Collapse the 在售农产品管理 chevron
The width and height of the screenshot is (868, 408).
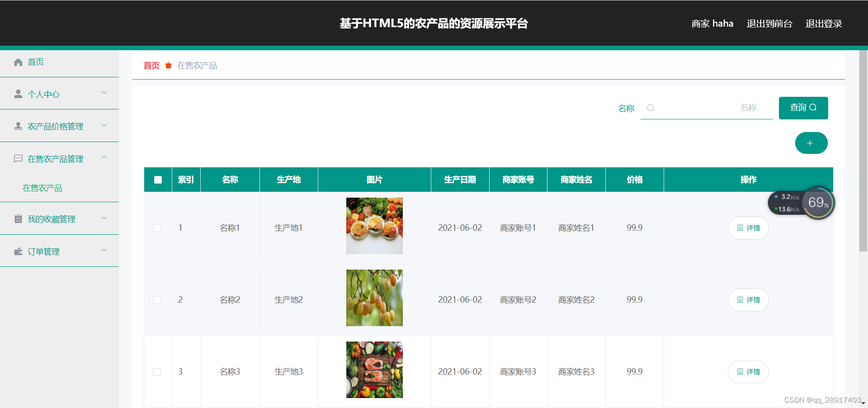(x=104, y=157)
